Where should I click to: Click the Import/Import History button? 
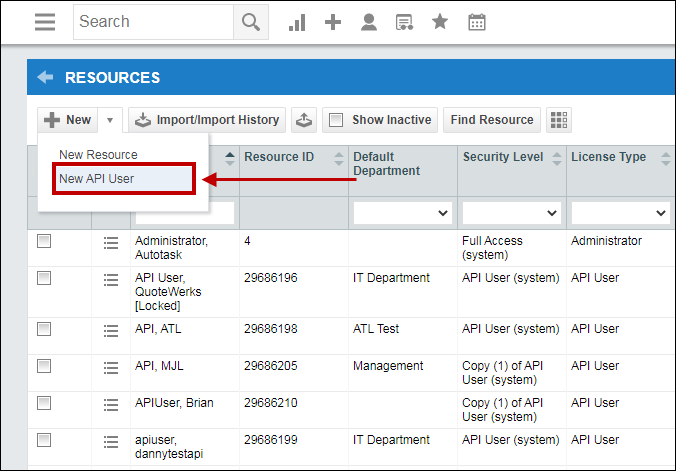(207, 120)
